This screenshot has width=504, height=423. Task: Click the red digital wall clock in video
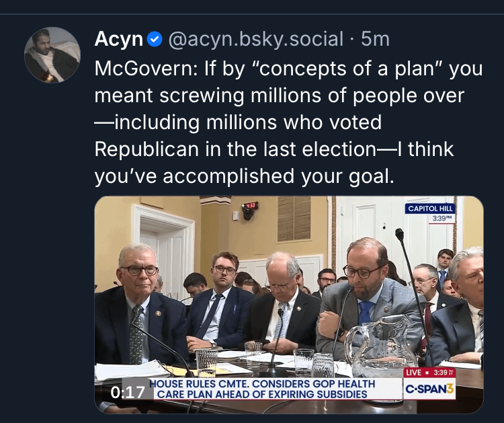250,206
